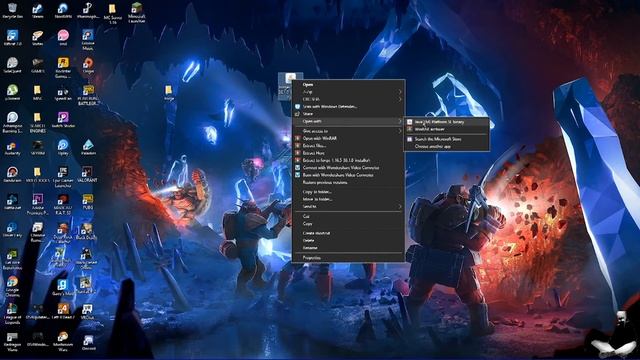Open with Java(TM) Platform SE binary
640x360 pixels.
coord(447,122)
